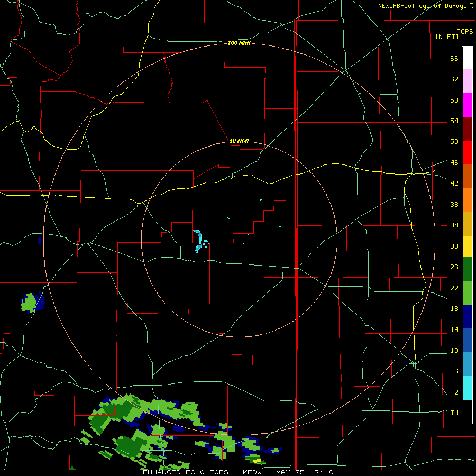Select the legend value 26
Screen dimensions: 476x476
(454, 267)
